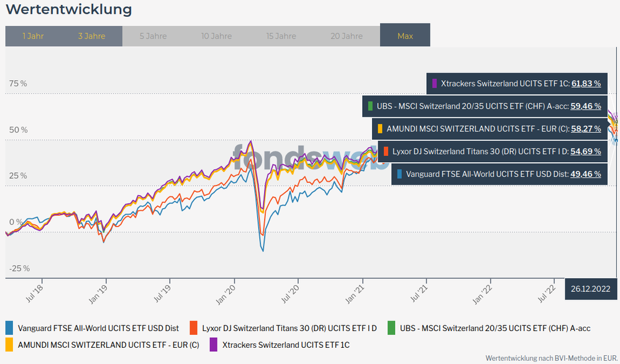The image size is (620, 364).
Task: Click the purple Xtrackers legend color swatch
Action: tap(213, 344)
